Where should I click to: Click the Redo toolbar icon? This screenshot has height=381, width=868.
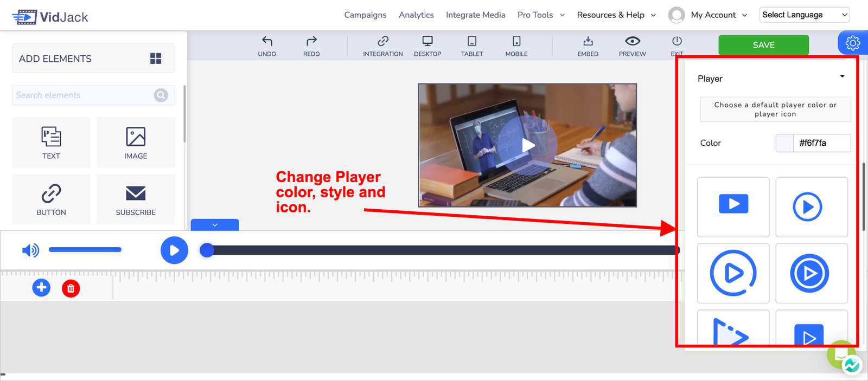(x=311, y=46)
